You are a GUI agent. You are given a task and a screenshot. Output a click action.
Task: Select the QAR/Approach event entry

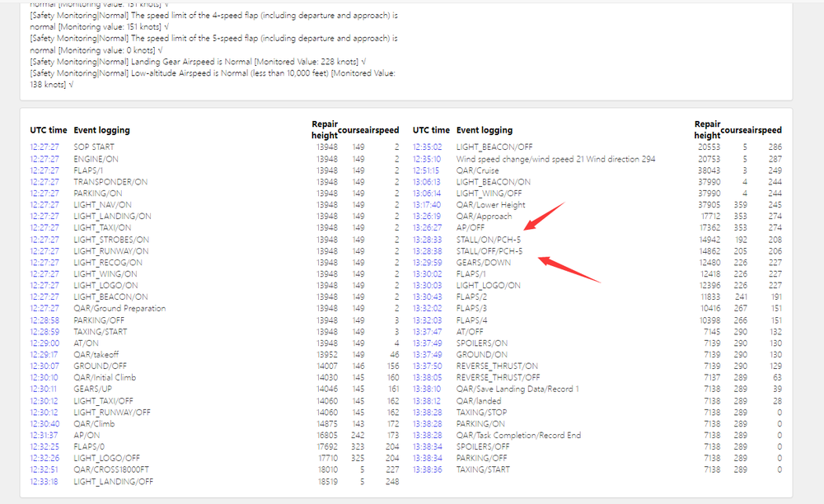(x=484, y=216)
